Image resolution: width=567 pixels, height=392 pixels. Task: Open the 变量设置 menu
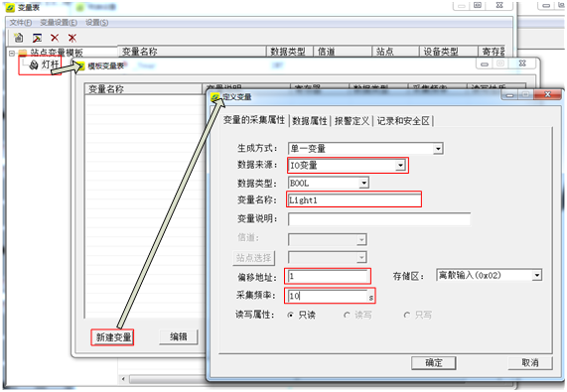(59, 23)
